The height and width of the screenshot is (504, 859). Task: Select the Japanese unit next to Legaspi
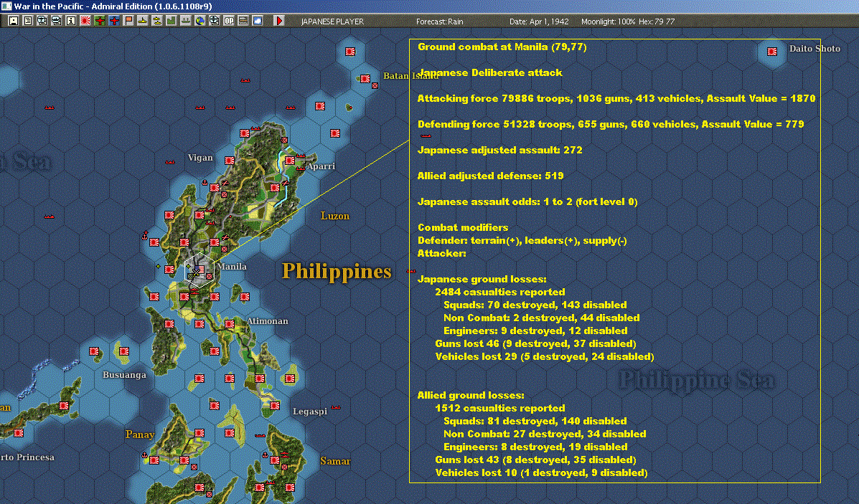pos(275,406)
